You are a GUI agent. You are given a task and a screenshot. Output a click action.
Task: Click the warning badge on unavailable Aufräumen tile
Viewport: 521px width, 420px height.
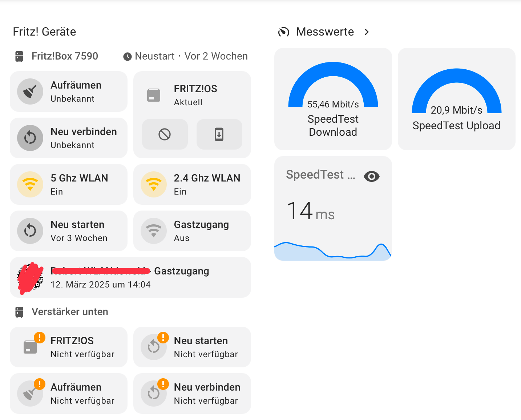40,384
